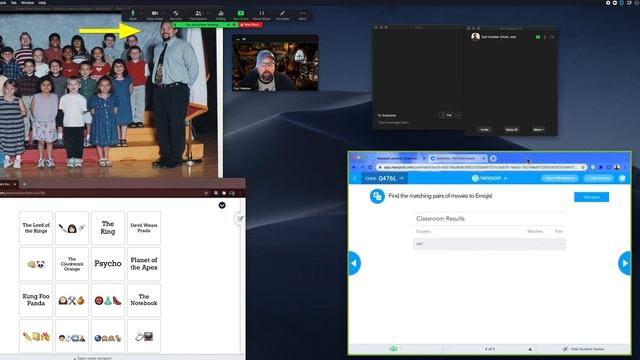Click black down-chevron circle above card grid
Image resolution: width=640 pixels, height=360 pixels.
coord(222,205)
